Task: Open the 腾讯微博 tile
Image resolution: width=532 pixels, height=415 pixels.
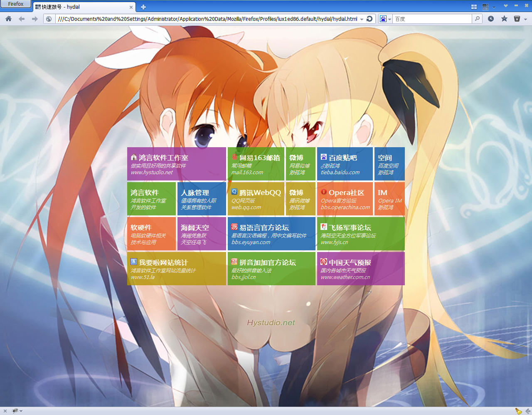Action: click(x=300, y=199)
